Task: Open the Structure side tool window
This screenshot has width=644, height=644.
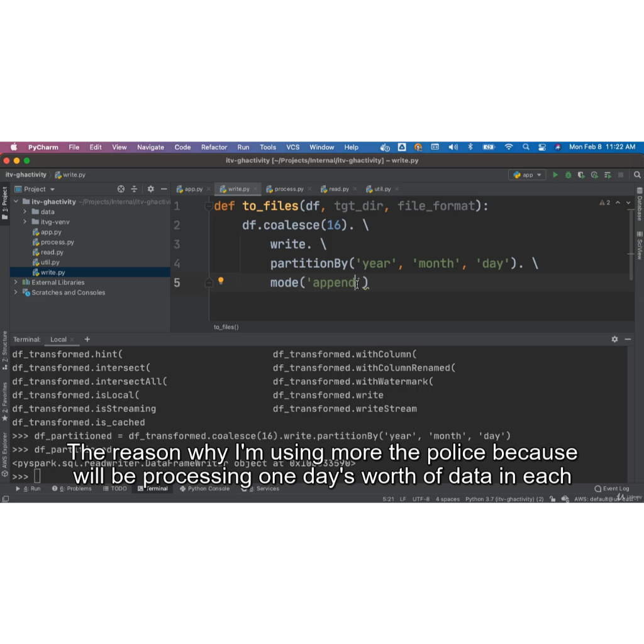Action: (5, 350)
